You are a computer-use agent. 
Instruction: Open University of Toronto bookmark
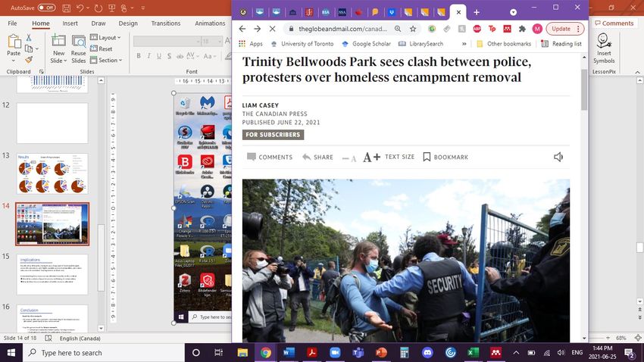pos(302,43)
